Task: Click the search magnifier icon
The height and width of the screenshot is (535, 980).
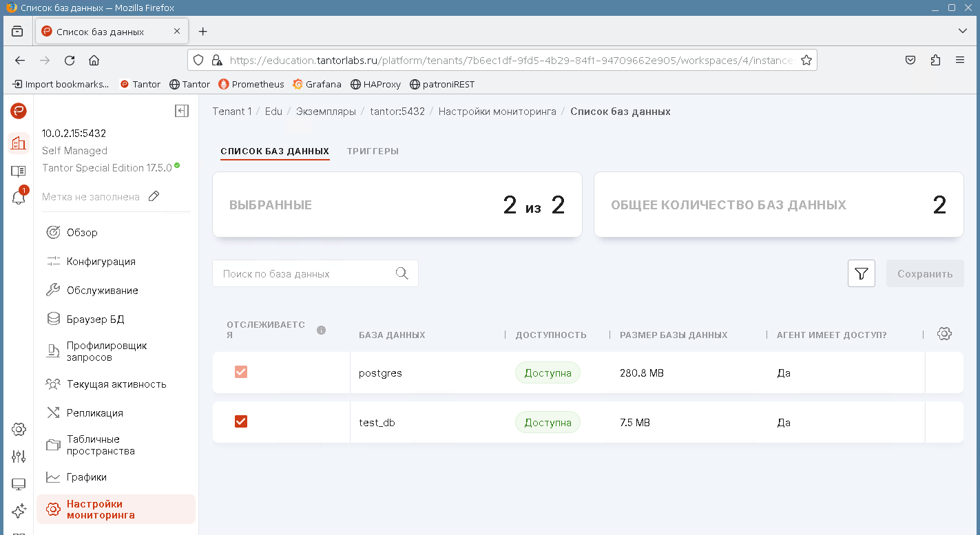Action: pyautogui.click(x=402, y=273)
